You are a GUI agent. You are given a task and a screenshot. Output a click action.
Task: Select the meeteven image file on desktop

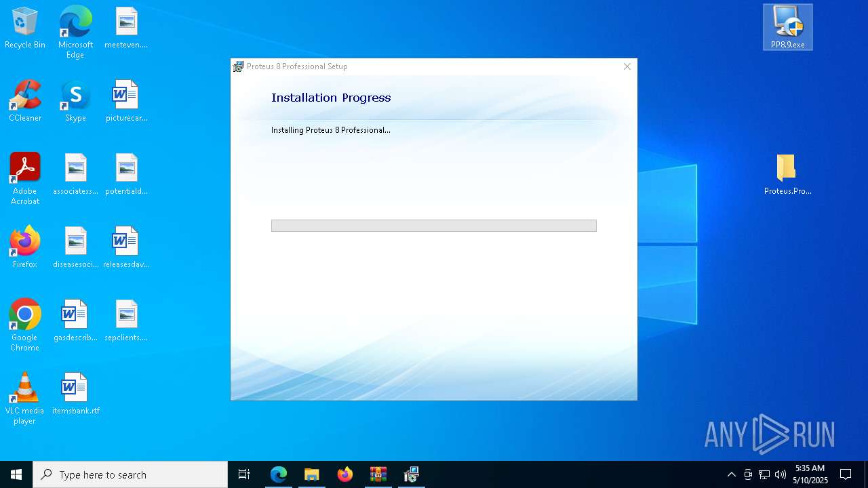[126, 28]
